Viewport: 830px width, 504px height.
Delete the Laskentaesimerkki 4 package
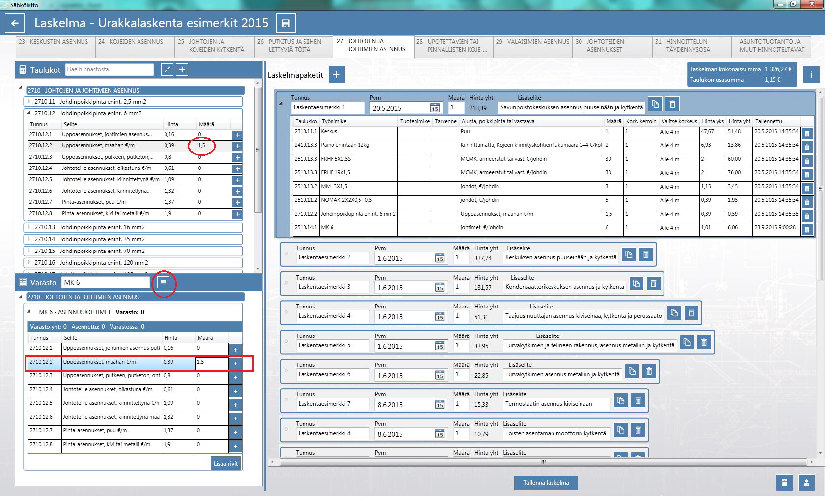691,313
